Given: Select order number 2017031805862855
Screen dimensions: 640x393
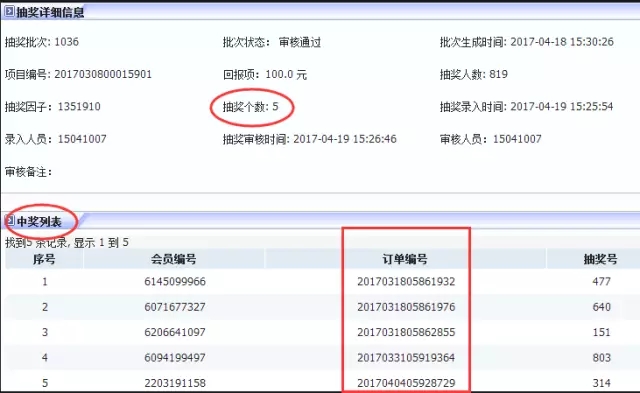Looking at the screenshot, I should pos(406,332).
